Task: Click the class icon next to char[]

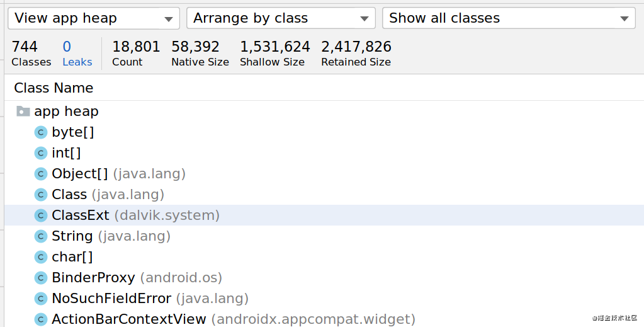Action: [41, 256]
